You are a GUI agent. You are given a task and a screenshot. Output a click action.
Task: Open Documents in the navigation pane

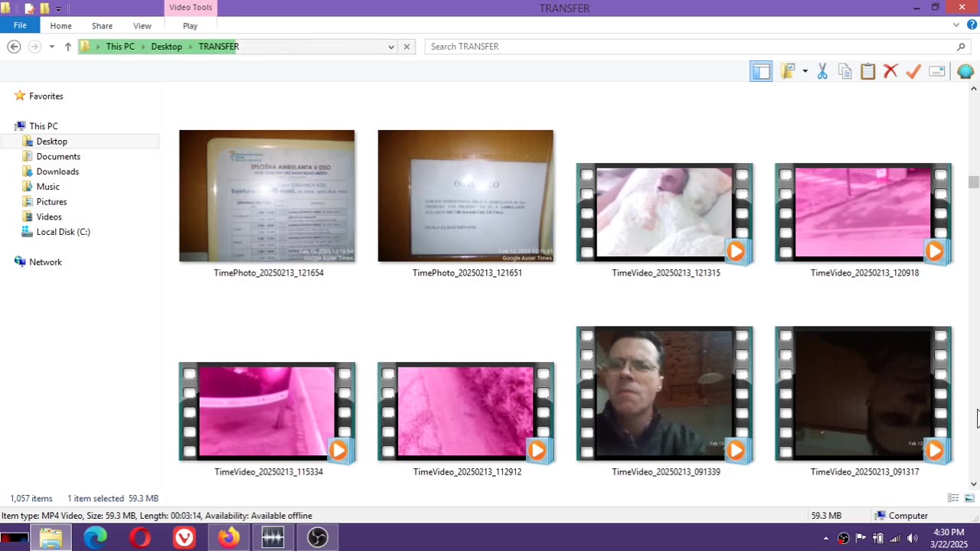click(58, 157)
